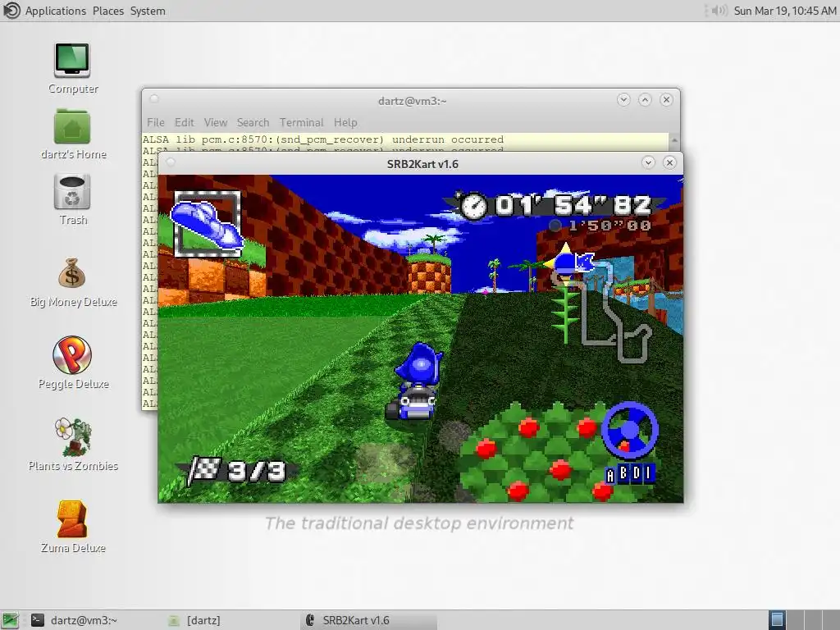Click the checkered flag lap icon
The width and height of the screenshot is (840, 630).
coord(203,470)
